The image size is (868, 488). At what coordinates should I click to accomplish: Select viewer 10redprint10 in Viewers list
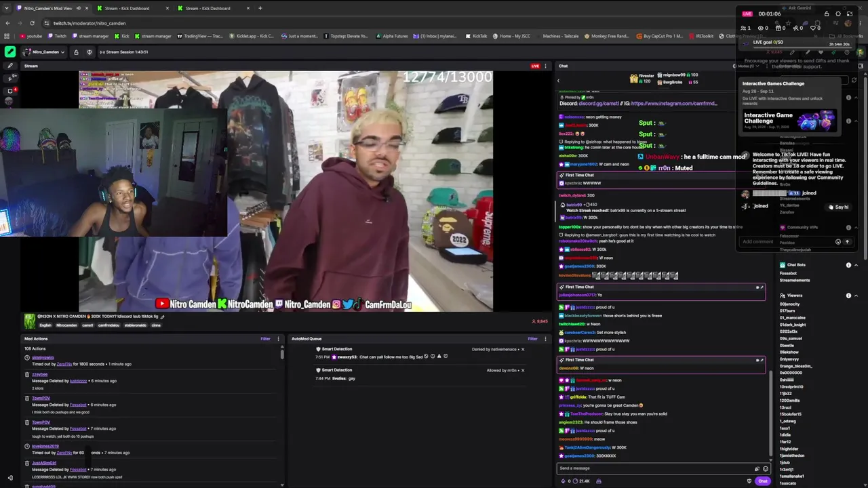pyautogui.click(x=791, y=387)
